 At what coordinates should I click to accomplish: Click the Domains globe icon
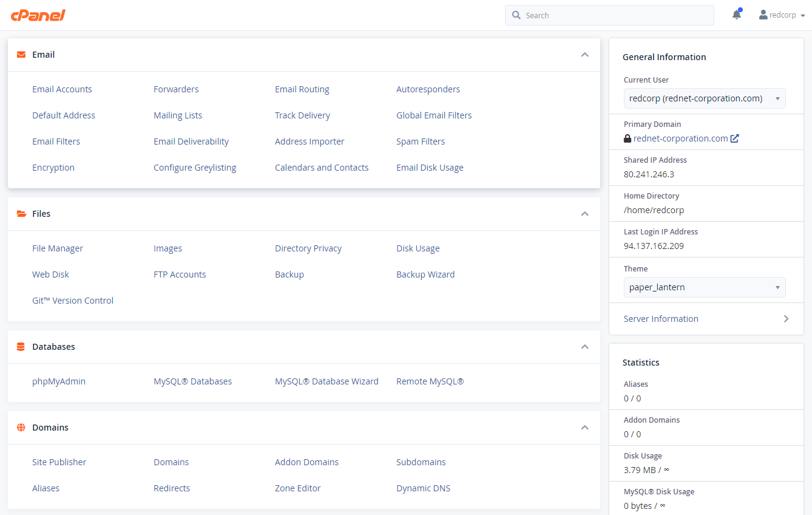pos(21,428)
